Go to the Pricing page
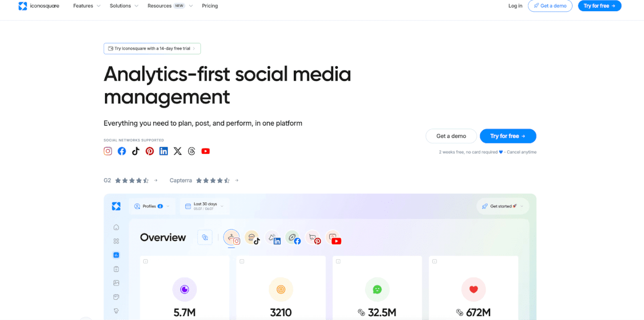 [x=210, y=6]
